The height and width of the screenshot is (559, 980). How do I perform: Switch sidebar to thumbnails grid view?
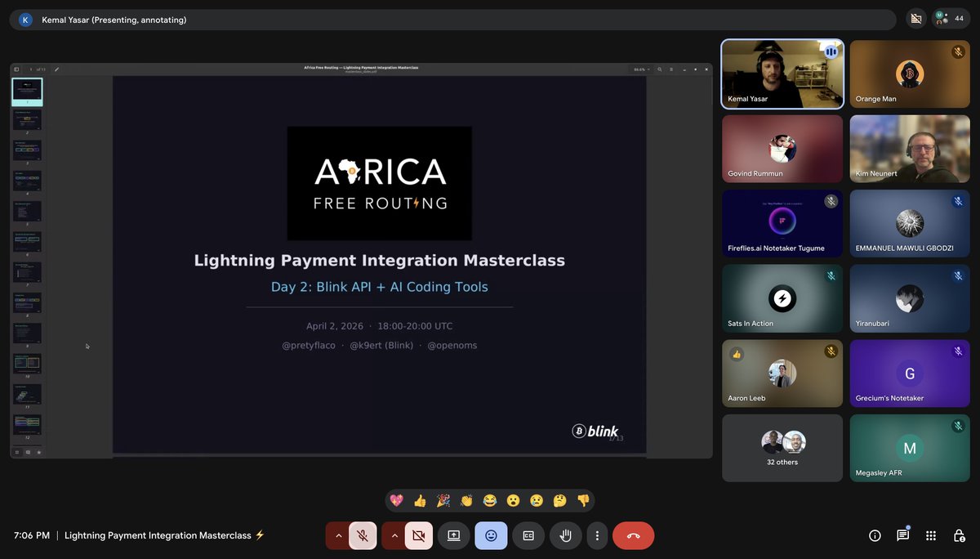point(16,452)
